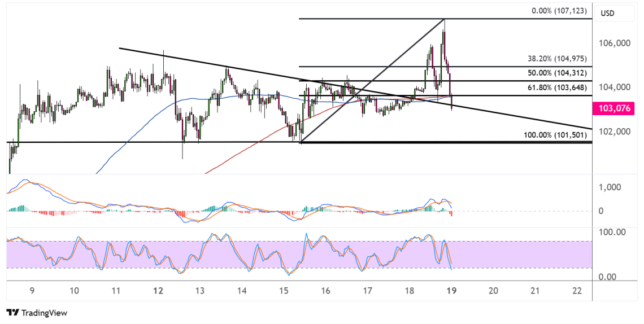The width and height of the screenshot is (644, 324).
Task: Click bold date 19 on time axis
Action: click(451, 291)
